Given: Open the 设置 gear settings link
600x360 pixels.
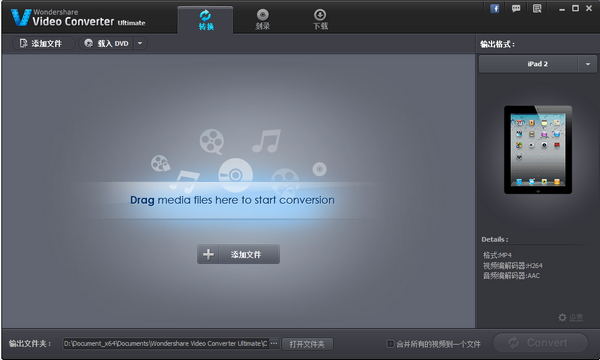Looking at the screenshot, I should 571,318.
